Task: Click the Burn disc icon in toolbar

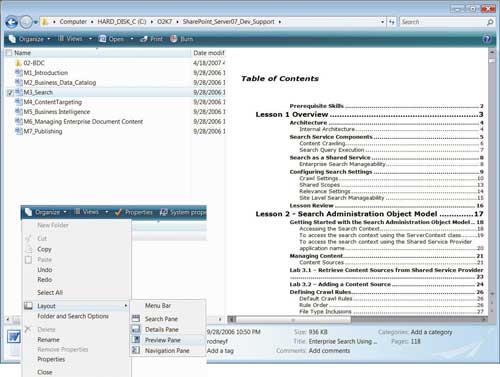Action: coord(173,39)
